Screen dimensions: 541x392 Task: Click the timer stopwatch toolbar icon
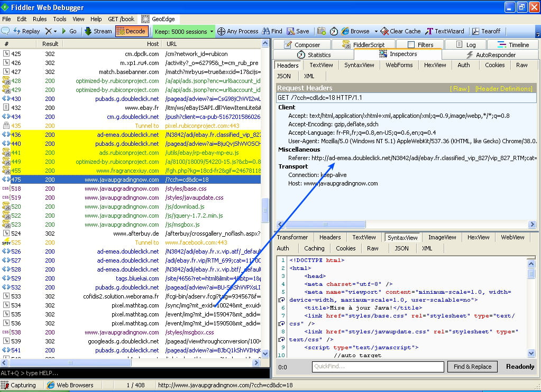click(334, 31)
